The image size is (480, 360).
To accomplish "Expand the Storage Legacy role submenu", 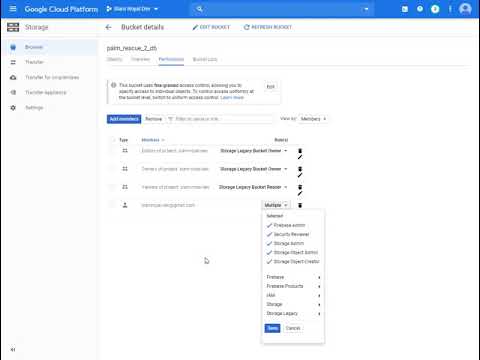I will tap(293, 314).
